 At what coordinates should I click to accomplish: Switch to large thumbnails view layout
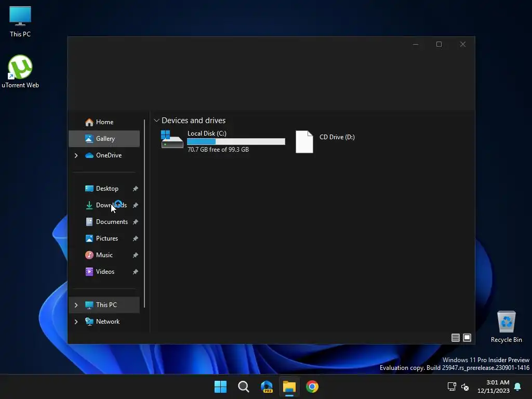467,338
